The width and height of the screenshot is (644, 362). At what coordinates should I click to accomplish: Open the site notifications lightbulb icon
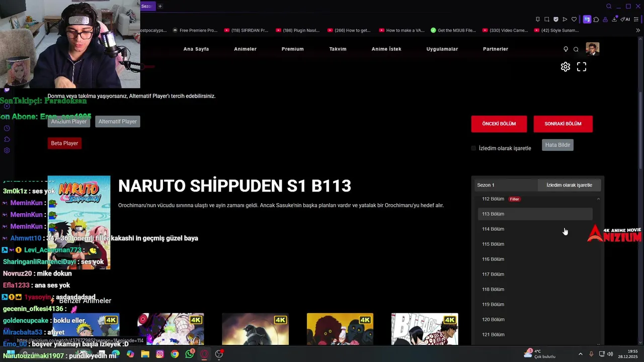(x=566, y=49)
